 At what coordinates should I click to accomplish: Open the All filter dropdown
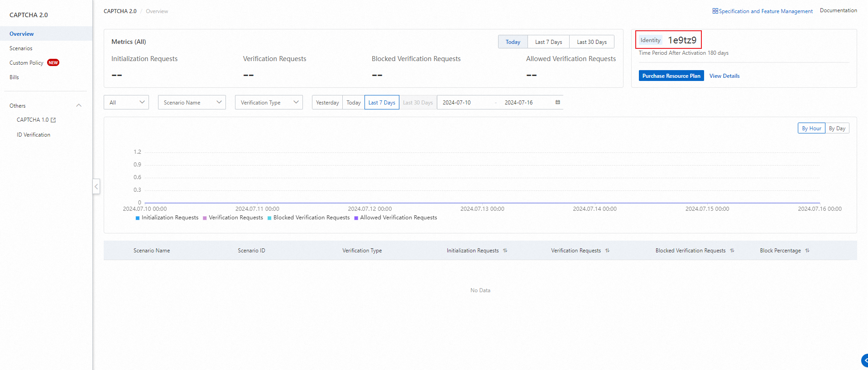click(126, 103)
